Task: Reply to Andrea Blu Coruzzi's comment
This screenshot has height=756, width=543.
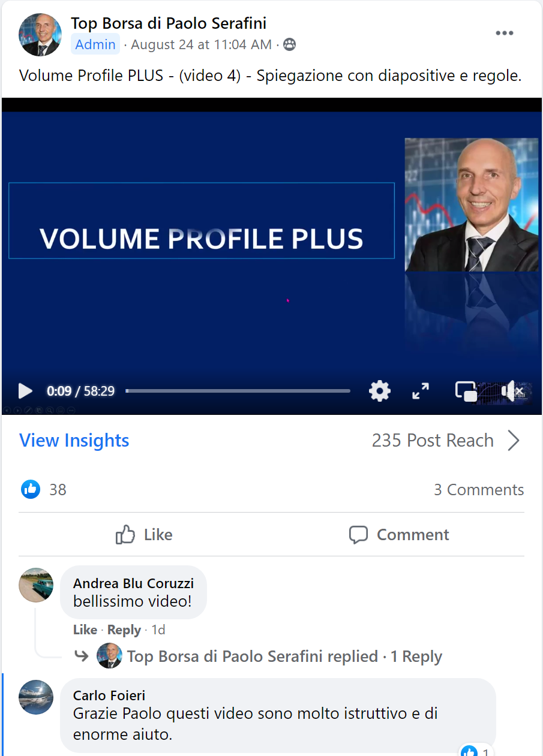Action: (124, 630)
